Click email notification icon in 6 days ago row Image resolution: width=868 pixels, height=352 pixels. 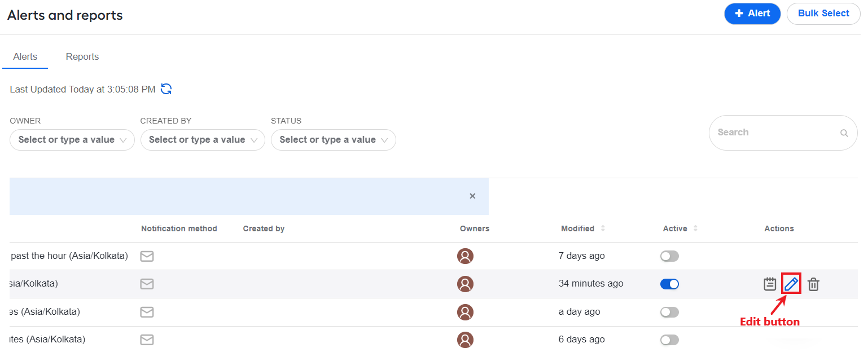pyautogui.click(x=147, y=340)
